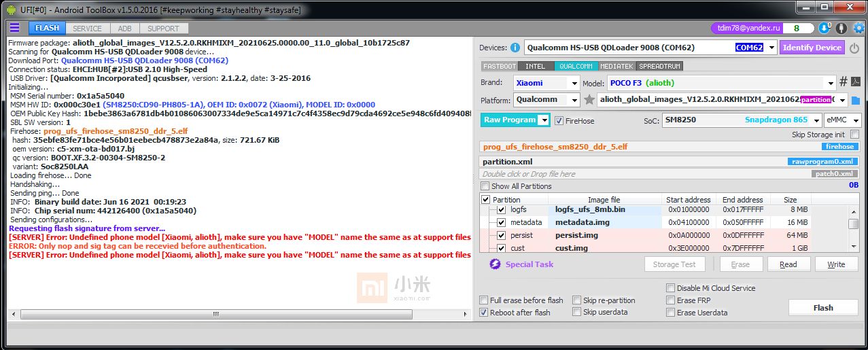The width and height of the screenshot is (868, 350).
Task: Open the hamburger menu icon
Action: coord(14,28)
